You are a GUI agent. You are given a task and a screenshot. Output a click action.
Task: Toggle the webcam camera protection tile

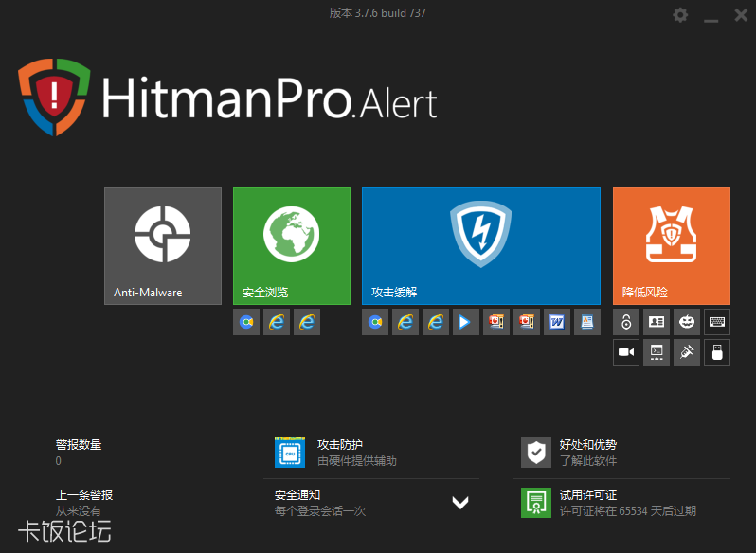click(x=626, y=352)
